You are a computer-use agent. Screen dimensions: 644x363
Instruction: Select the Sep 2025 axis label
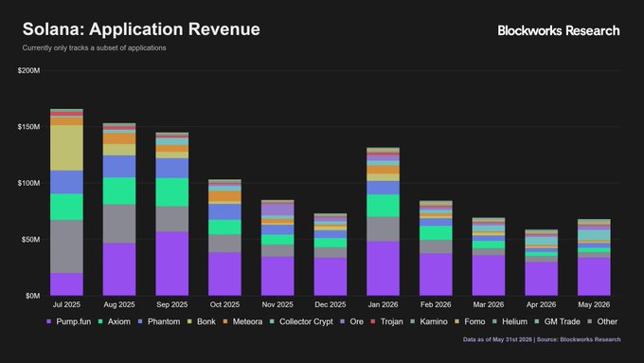(172, 304)
